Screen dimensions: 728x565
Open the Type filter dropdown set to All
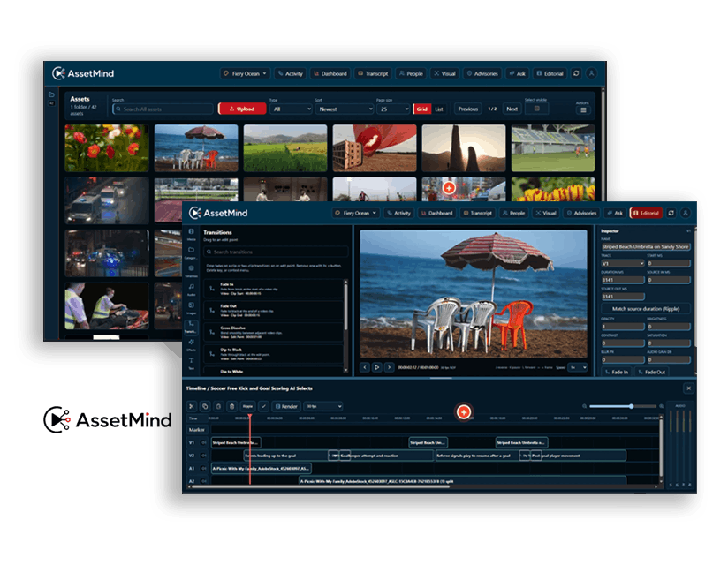(x=291, y=109)
